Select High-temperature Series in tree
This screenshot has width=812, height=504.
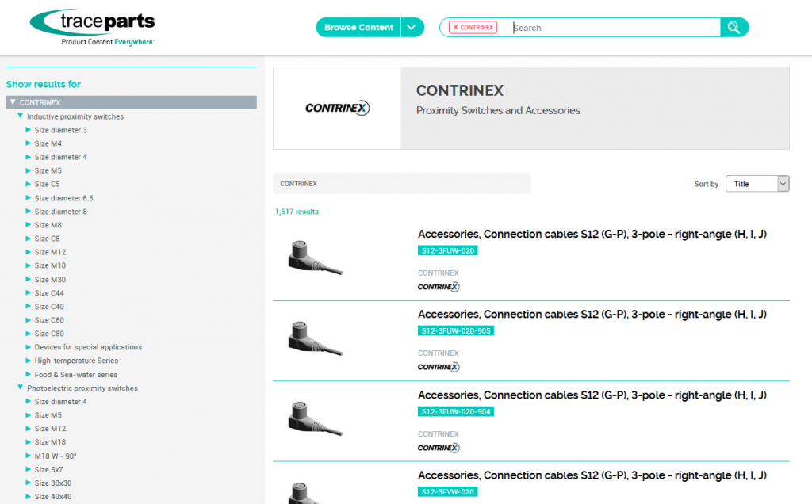click(76, 361)
